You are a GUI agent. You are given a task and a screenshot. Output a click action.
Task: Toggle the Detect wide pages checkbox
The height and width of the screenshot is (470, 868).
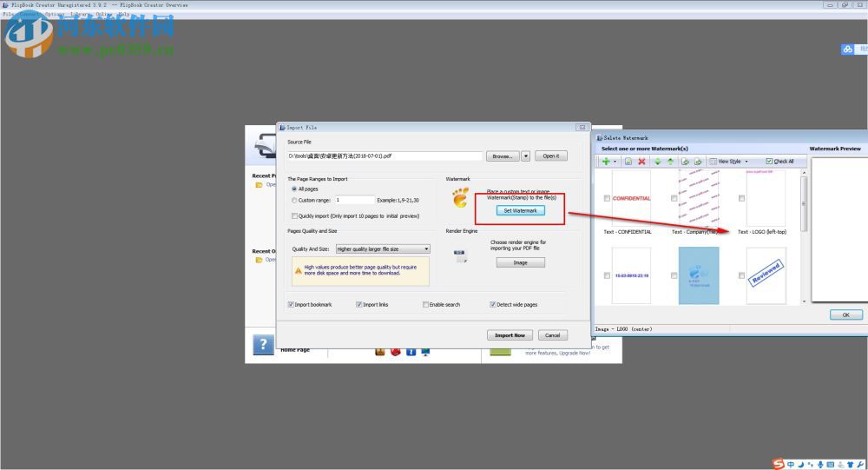[493, 304]
